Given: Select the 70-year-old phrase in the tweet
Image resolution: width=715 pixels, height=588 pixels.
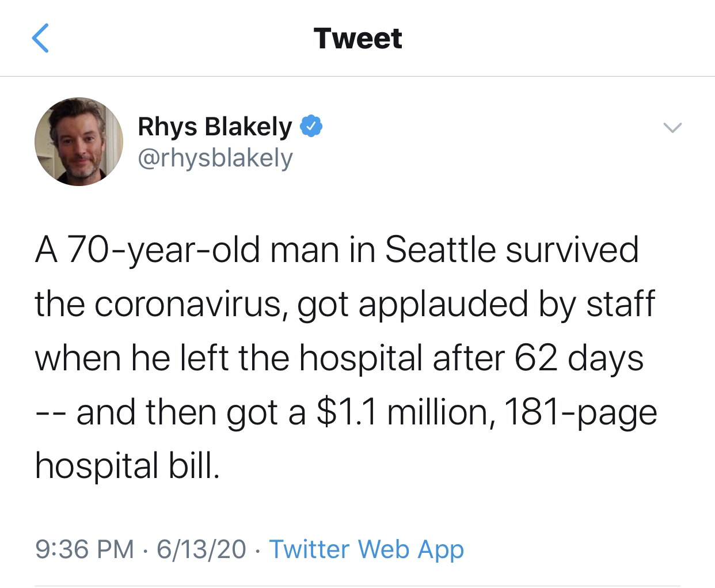Looking at the screenshot, I should (164, 250).
